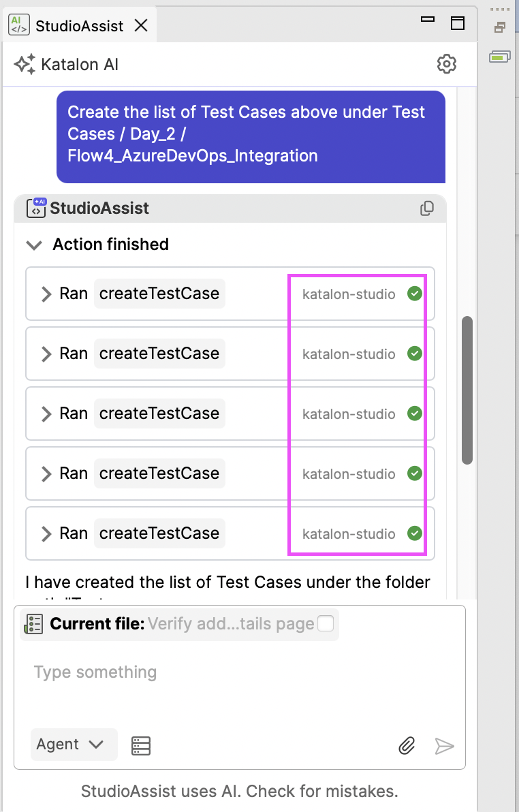Open the server tools icon beside Agent

141,746
